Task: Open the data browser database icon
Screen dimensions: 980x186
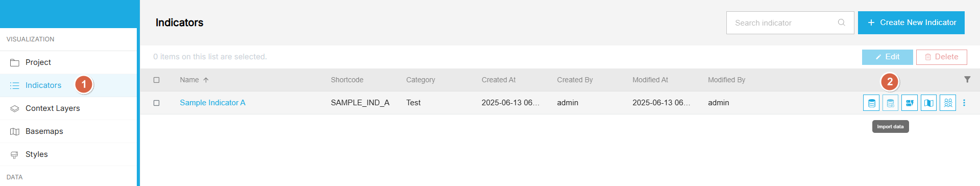Action: [871, 103]
